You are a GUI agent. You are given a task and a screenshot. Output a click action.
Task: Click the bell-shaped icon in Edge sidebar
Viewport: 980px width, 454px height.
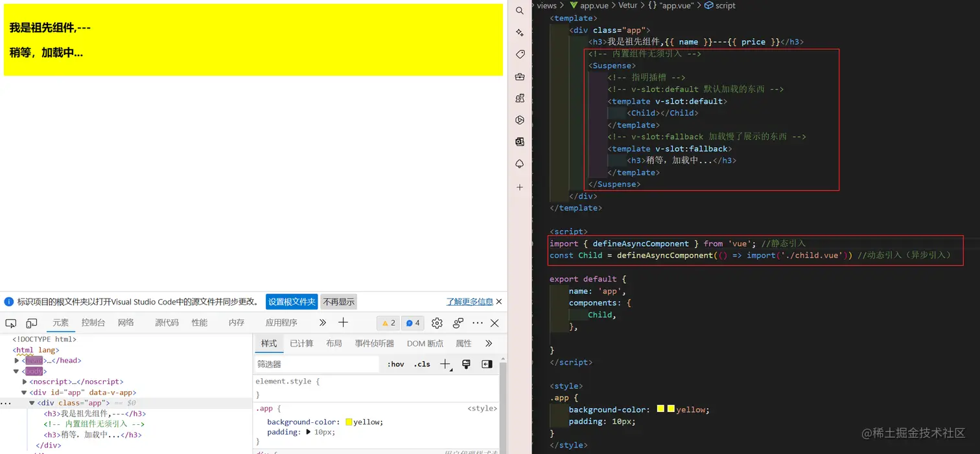[520, 164]
